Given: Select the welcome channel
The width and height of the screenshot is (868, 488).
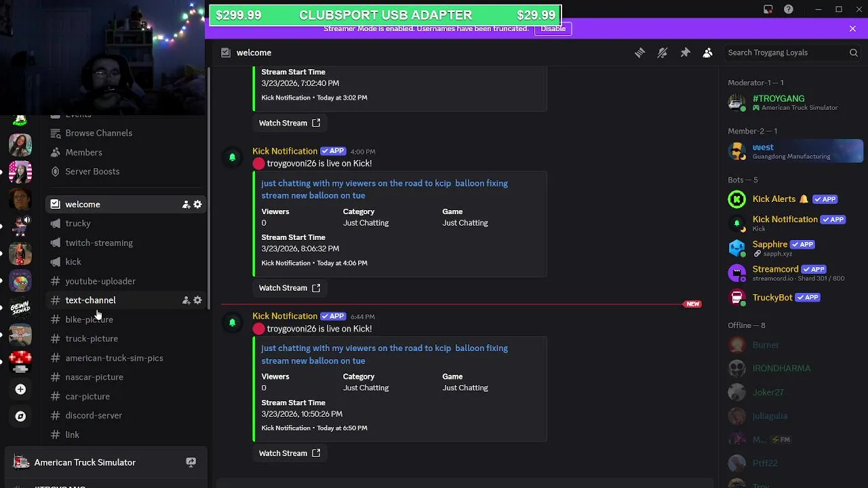Looking at the screenshot, I should click(x=124, y=204).
